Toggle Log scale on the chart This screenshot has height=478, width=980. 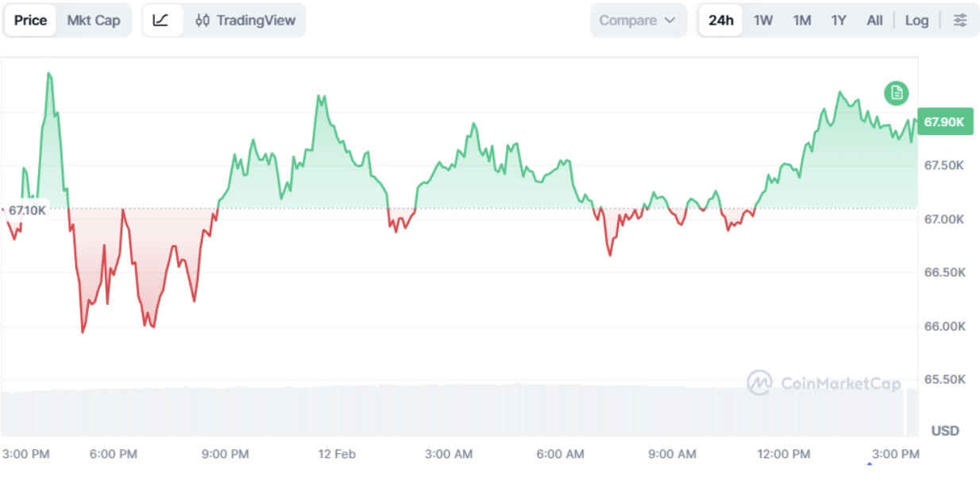click(x=916, y=21)
